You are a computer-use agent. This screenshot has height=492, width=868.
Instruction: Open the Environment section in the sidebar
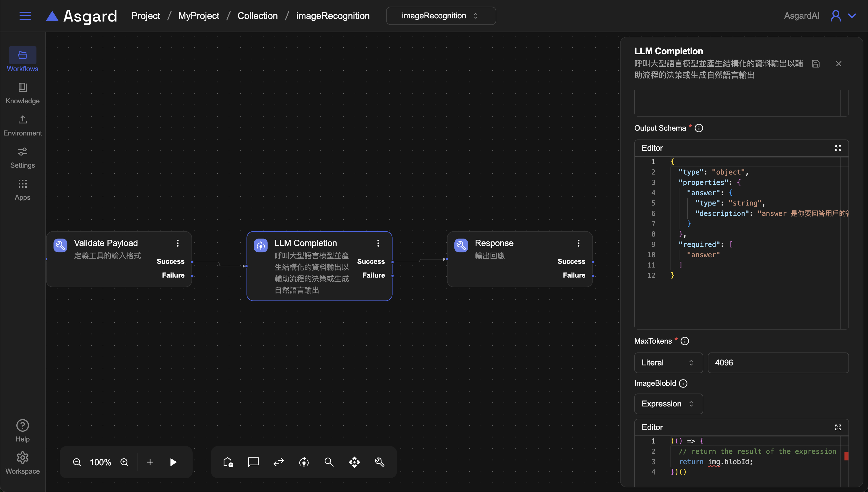[x=23, y=125]
